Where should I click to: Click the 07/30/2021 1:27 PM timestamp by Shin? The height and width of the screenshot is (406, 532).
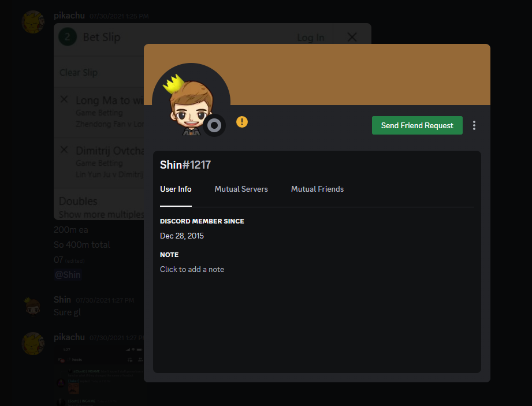pyautogui.click(x=105, y=300)
